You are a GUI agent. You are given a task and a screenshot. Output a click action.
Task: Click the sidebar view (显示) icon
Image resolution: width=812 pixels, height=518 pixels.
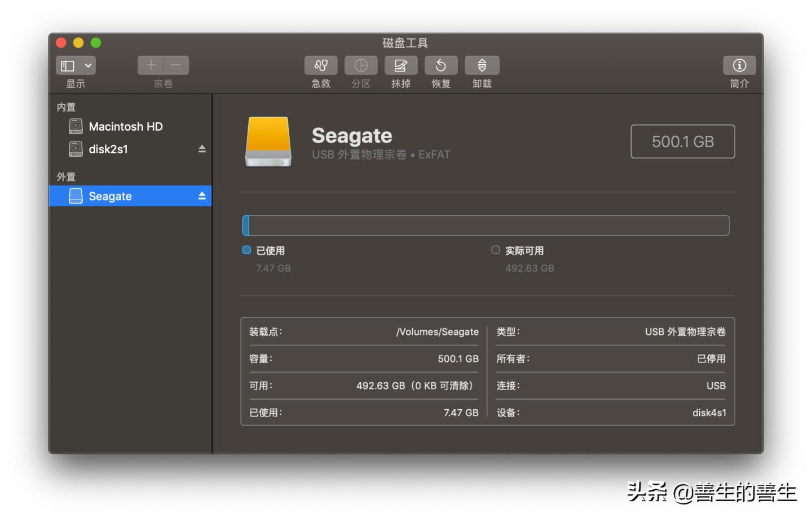(68, 65)
